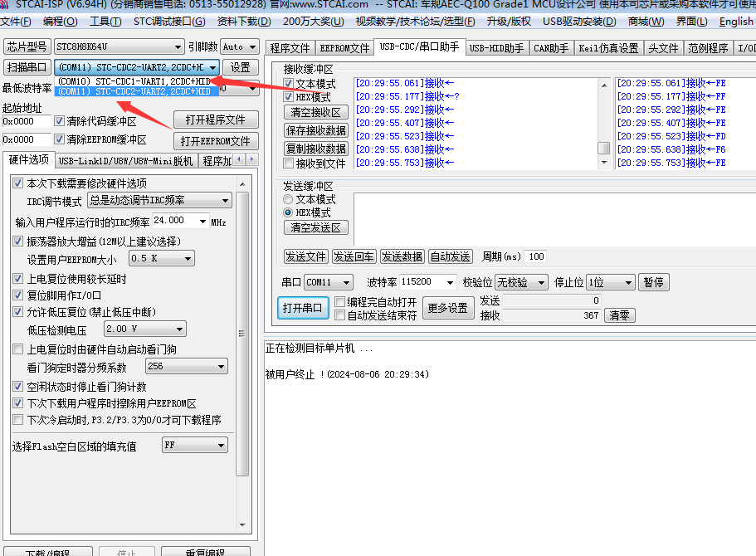
Task: Click 保存接收数据 button
Action: tap(316, 130)
